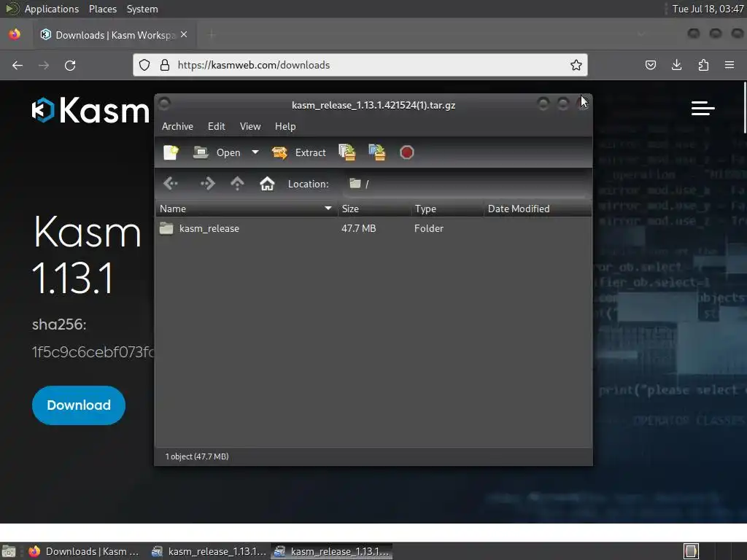
Task: Bookmark this page with star icon
Action: [576, 65]
